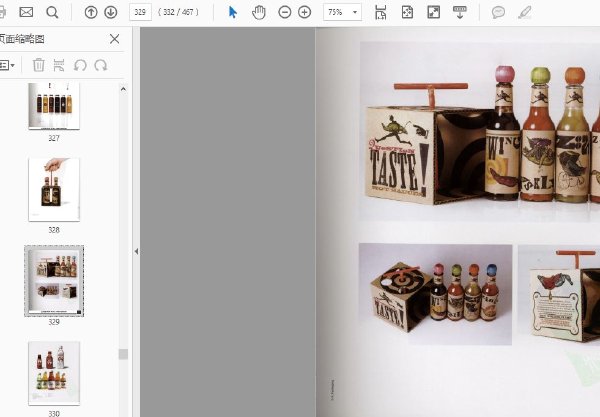The width and height of the screenshot is (600, 417).
Task: Rotate page clockwise
Action: 101,65
